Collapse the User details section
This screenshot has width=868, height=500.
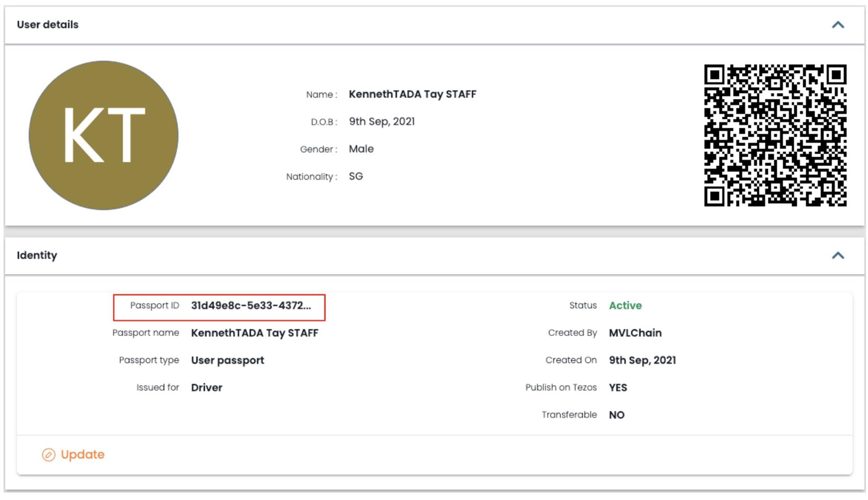(x=838, y=25)
